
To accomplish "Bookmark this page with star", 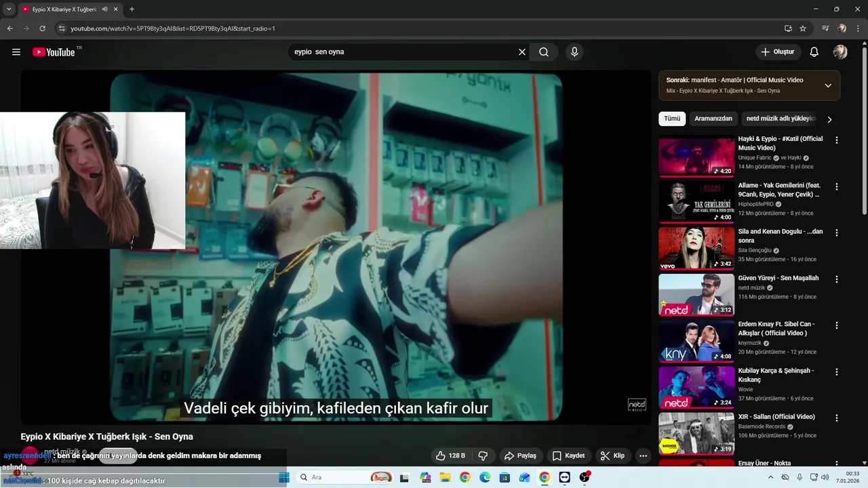I will [803, 28].
